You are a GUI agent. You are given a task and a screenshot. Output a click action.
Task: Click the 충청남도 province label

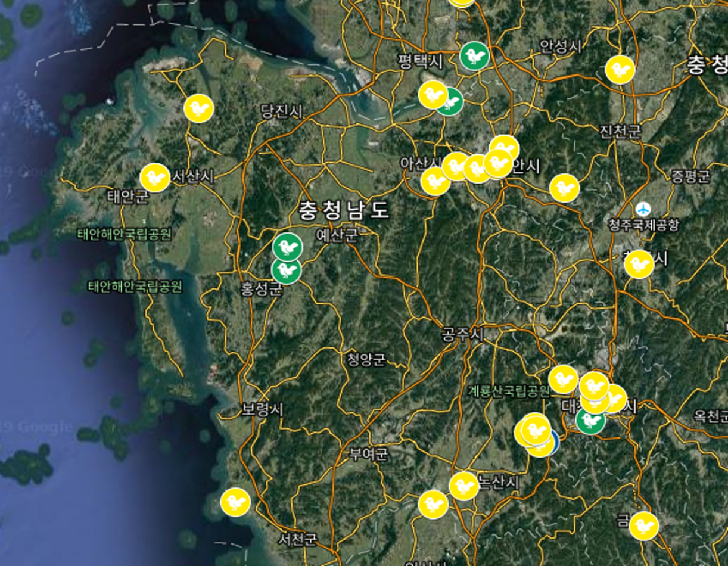344,210
